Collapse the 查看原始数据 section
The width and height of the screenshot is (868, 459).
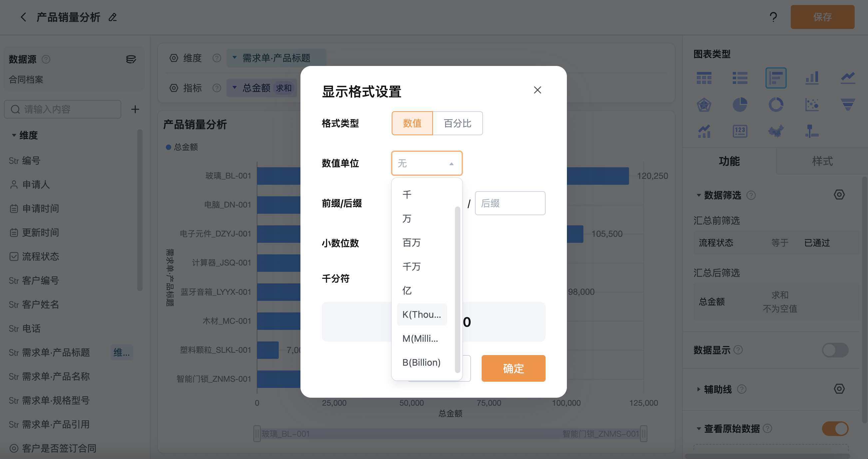698,429
